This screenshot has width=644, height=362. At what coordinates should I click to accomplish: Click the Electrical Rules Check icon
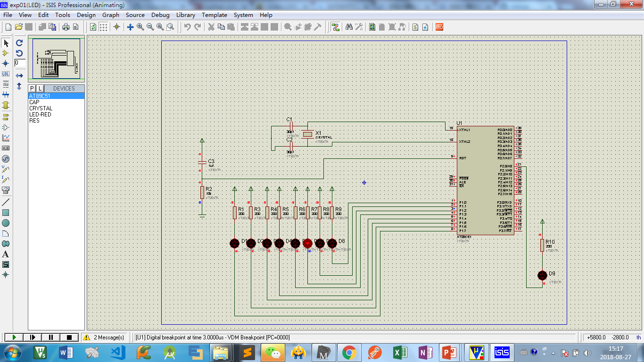425,27
